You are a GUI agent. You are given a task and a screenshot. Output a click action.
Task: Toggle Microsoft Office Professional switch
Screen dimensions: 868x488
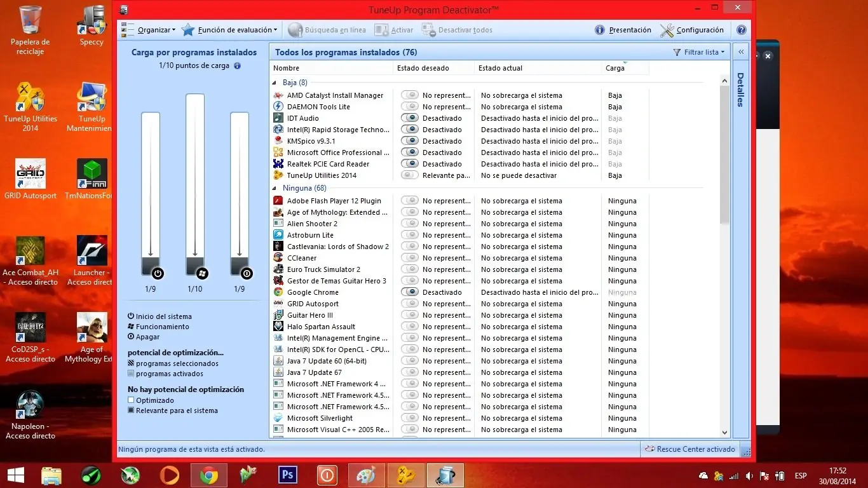pyautogui.click(x=410, y=152)
